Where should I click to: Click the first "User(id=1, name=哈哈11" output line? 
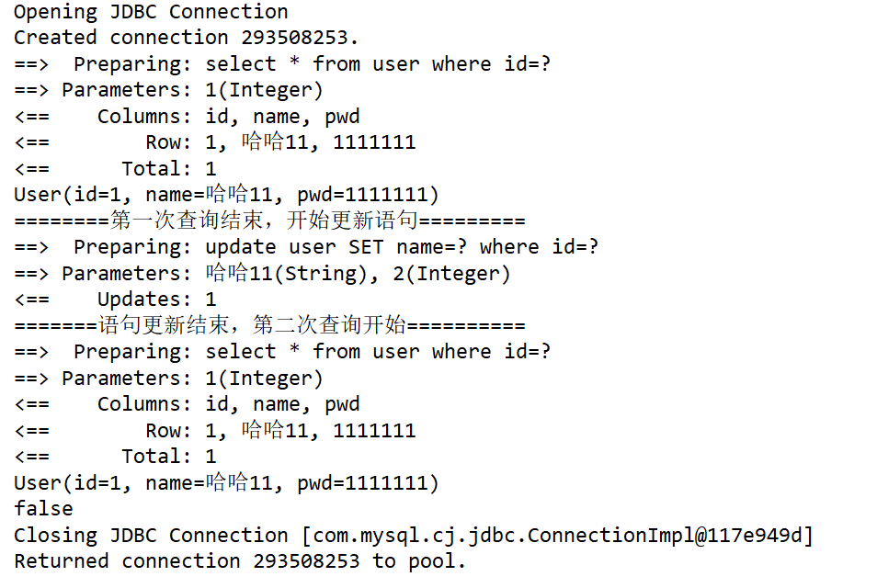pos(226,195)
